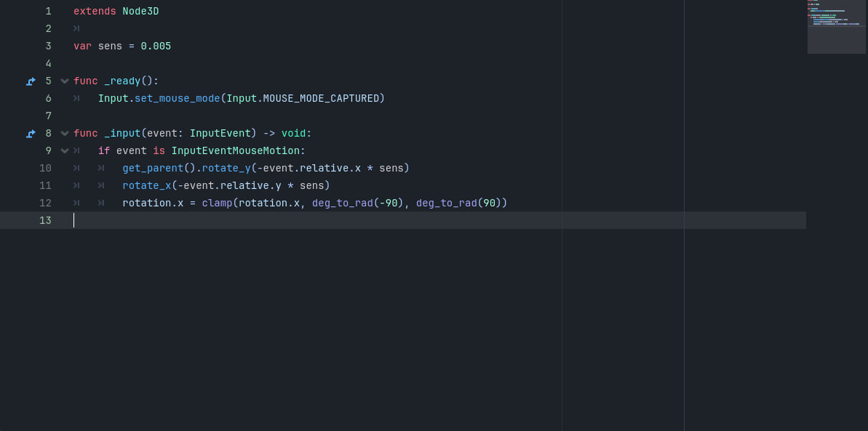Click the deg_to_rad(90) call
868x431 pixels.
pyautogui.click(x=458, y=203)
